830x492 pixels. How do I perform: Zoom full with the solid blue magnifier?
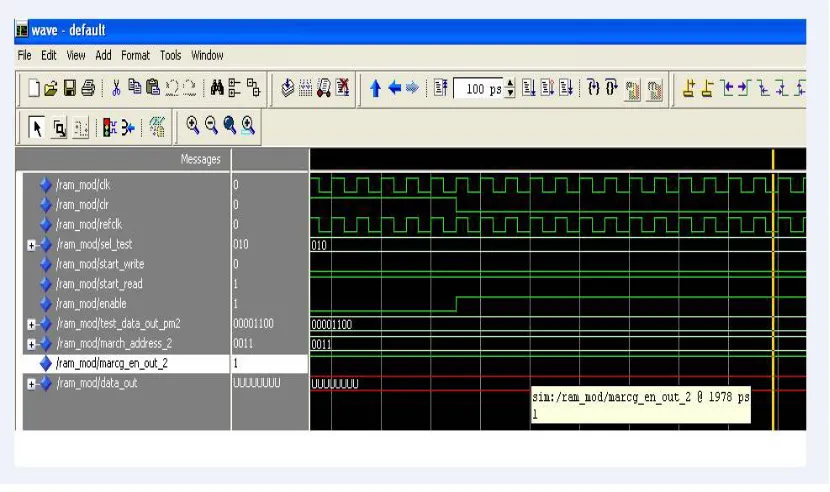click(x=229, y=126)
